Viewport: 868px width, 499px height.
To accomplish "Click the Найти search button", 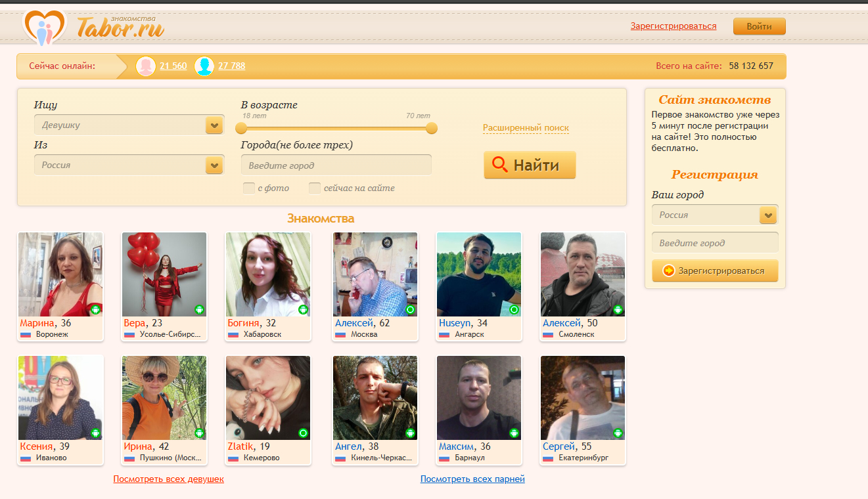I will click(x=530, y=165).
